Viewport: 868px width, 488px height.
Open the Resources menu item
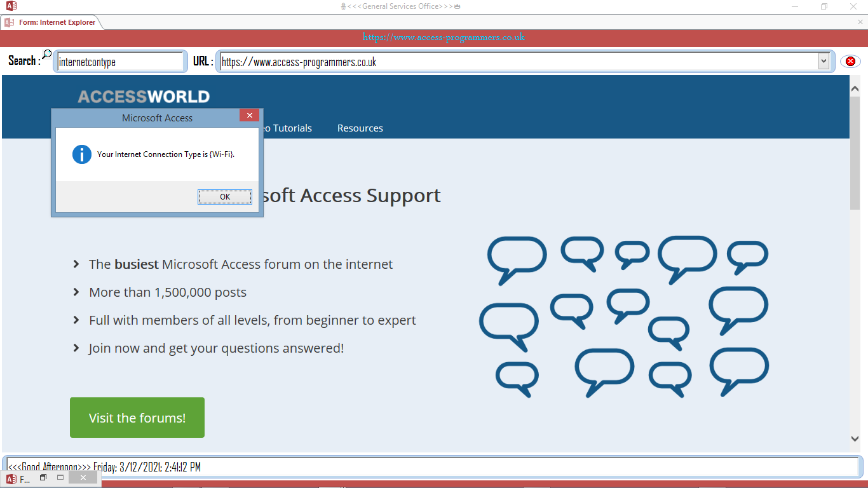pyautogui.click(x=360, y=128)
